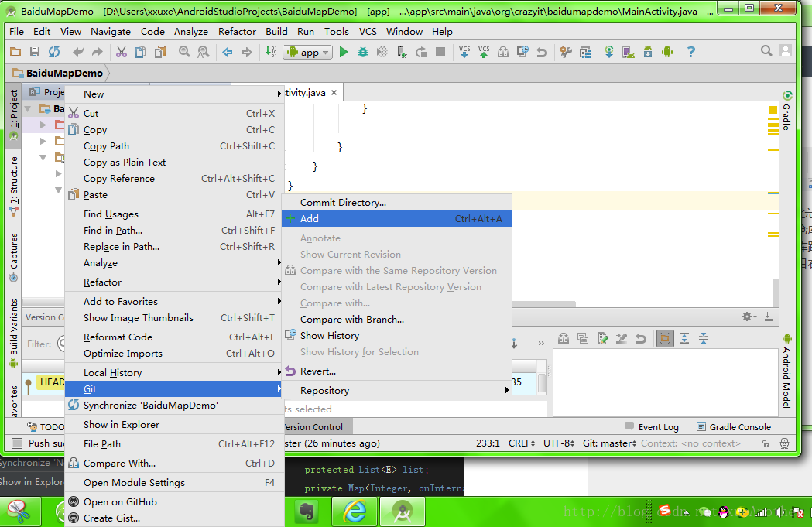Select Synchronize 'BaiduMapDemo' context entry

175,406
